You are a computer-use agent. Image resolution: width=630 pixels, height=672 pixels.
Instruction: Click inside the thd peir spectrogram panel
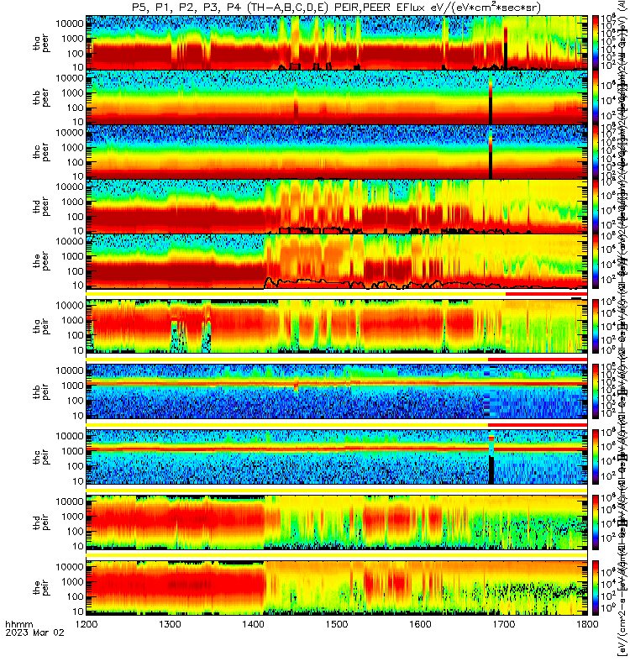pos(337,522)
